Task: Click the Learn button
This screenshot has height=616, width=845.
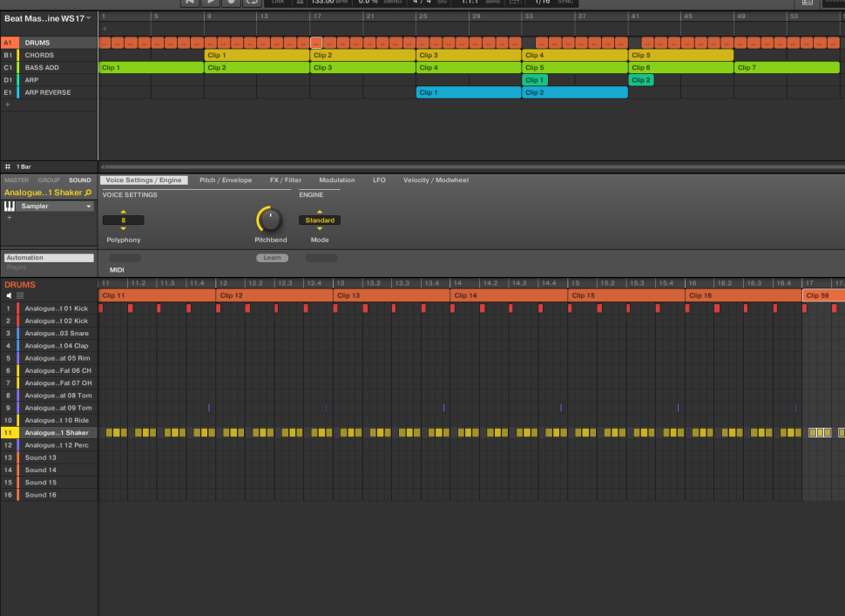Action: point(272,258)
